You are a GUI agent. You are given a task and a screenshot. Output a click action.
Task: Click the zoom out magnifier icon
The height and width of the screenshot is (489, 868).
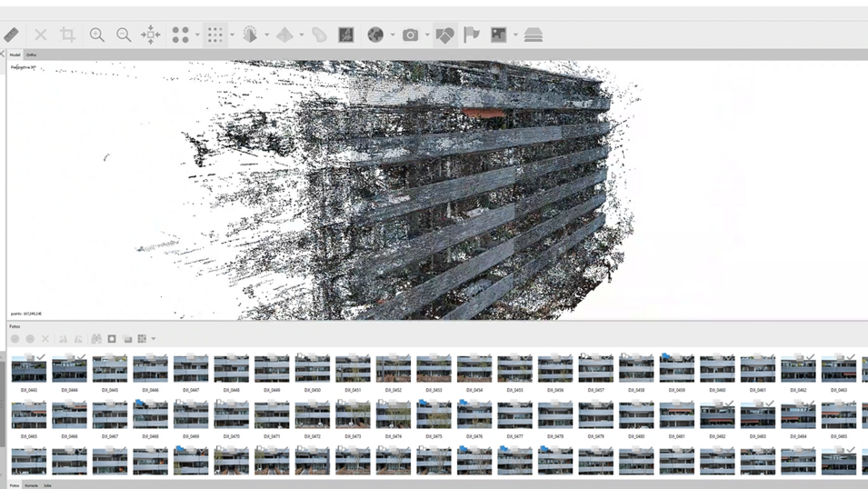click(124, 35)
